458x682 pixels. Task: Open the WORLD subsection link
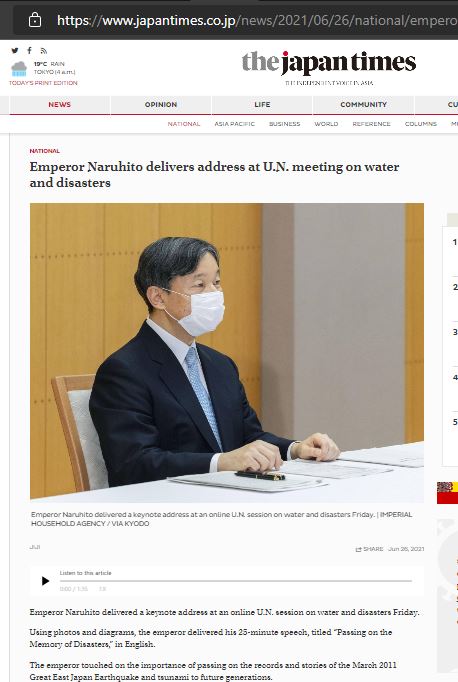[326, 124]
